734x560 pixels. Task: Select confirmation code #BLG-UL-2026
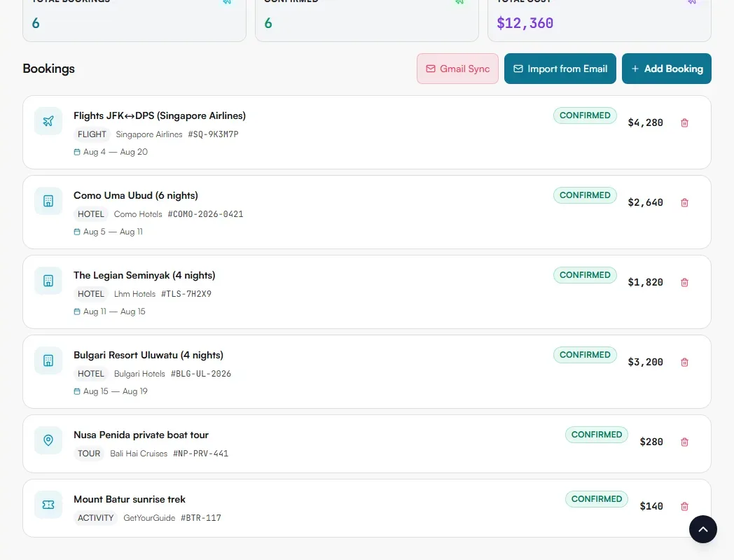(201, 374)
